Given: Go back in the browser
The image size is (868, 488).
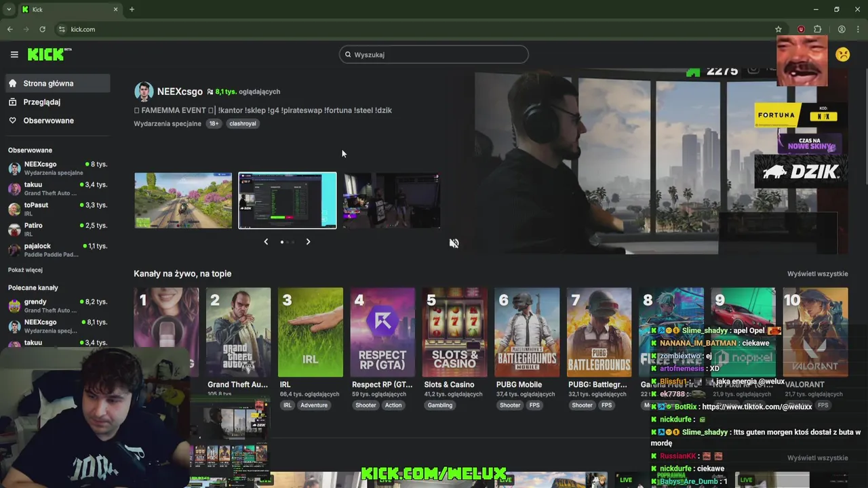Looking at the screenshot, I should pos(9,29).
